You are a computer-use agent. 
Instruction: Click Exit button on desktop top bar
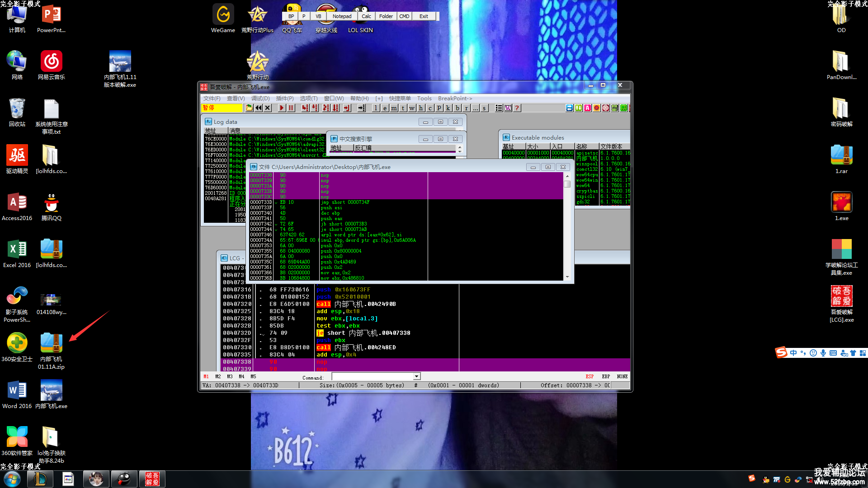pos(424,16)
